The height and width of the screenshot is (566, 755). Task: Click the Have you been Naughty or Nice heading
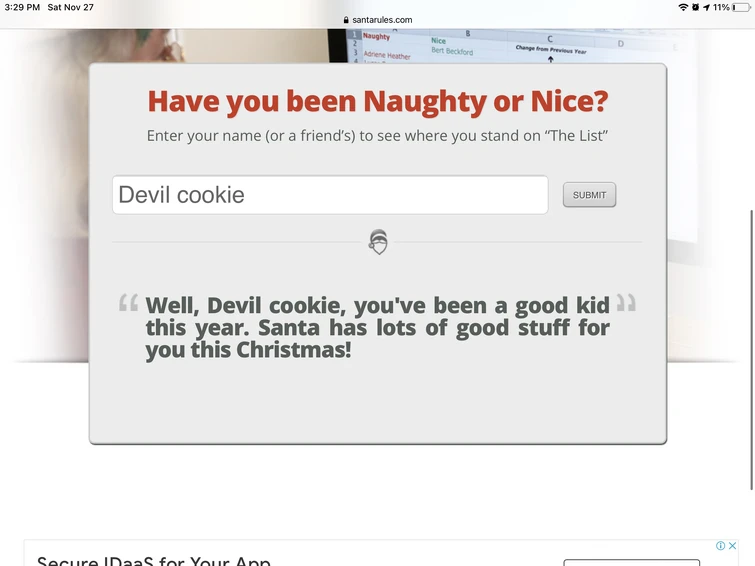378,102
